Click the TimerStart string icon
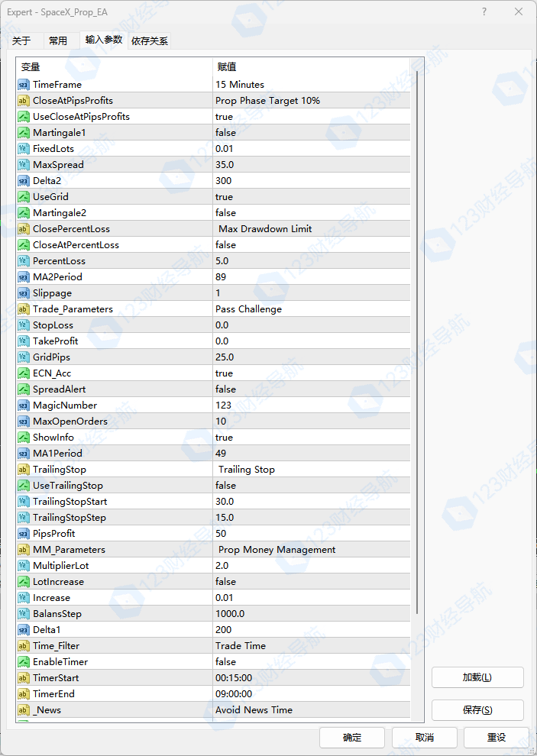This screenshot has width=537, height=756. click(x=23, y=678)
